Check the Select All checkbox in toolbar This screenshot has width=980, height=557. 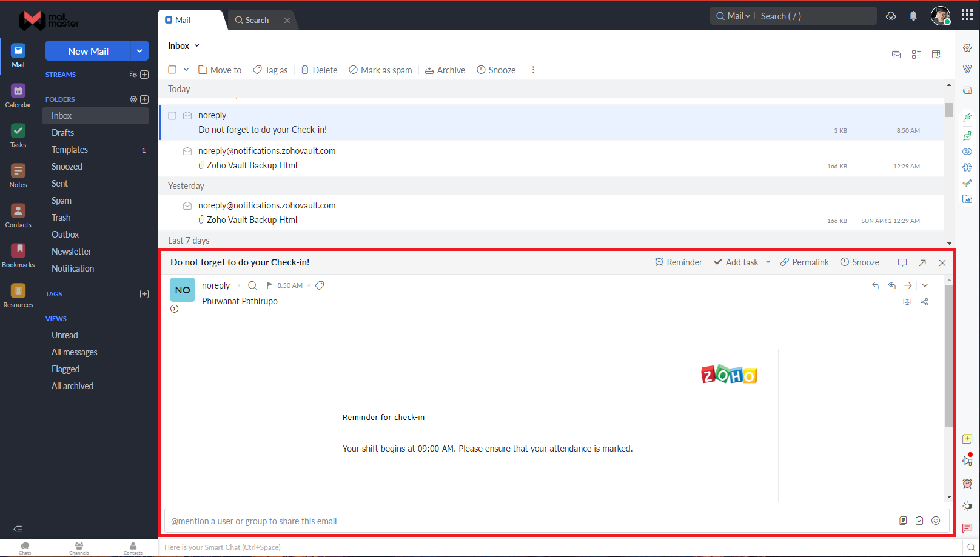coord(172,70)
